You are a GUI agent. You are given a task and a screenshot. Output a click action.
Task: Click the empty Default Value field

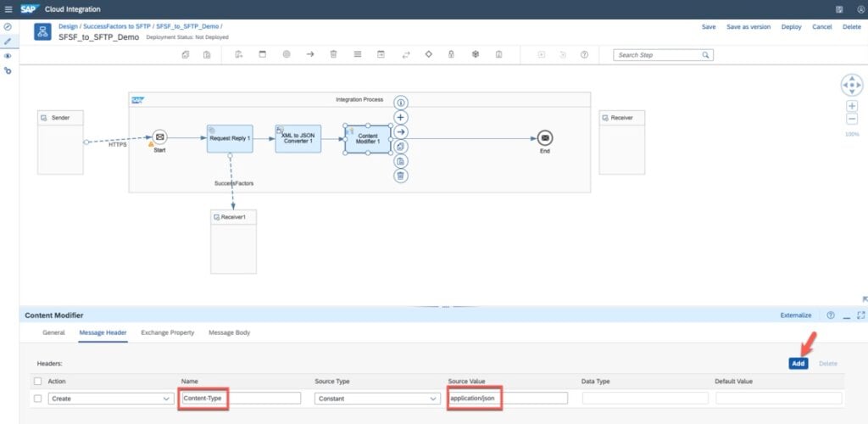[779, 399]
